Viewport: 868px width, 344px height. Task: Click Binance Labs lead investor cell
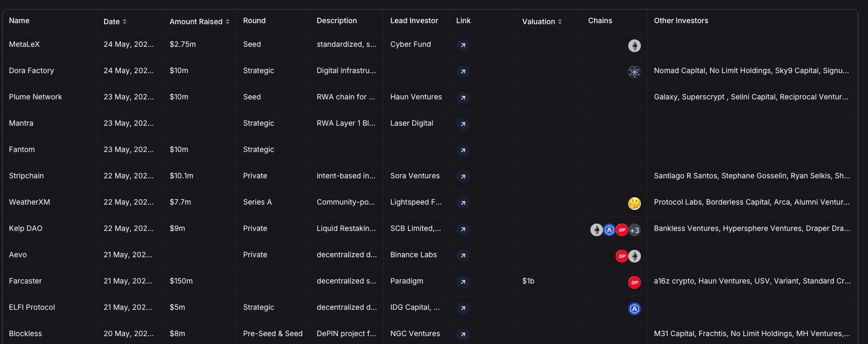[x=413, y=255]
